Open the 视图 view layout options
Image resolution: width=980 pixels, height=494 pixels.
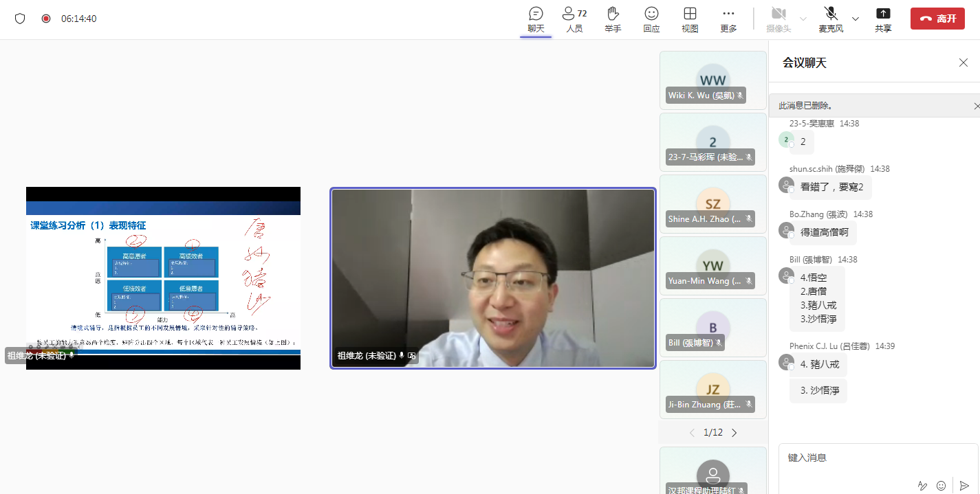click(690, 19)
